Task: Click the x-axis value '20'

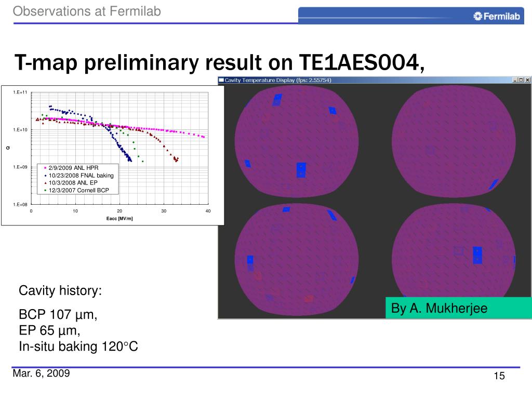Action: [x=119, y=211]
